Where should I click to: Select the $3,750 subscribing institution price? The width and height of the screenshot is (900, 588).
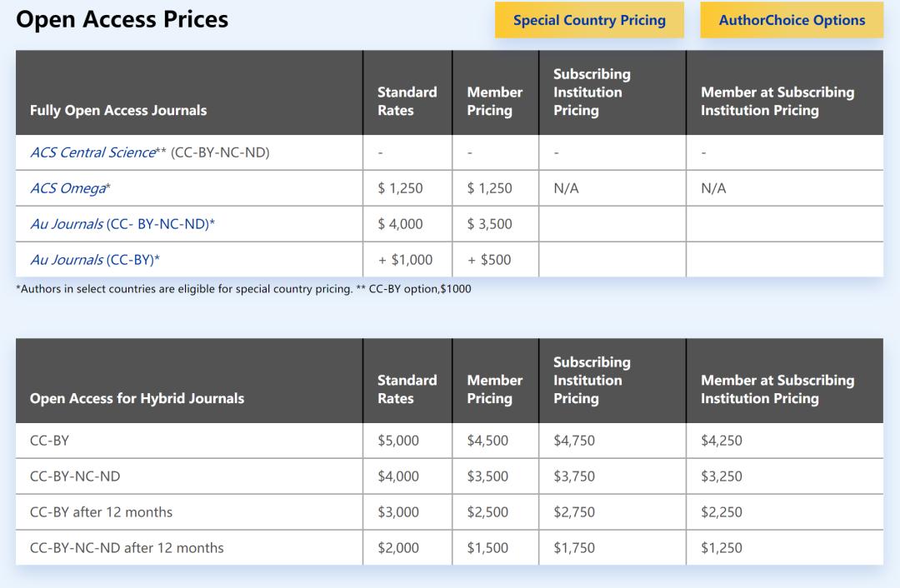(x=574, y=476)
